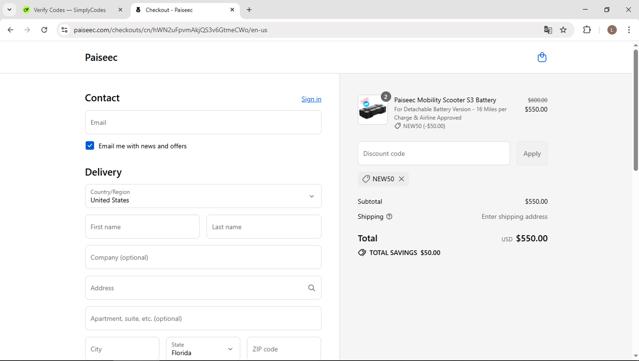This screenshot has width=639, height=361.
Task: Open the Chrome three-dot menu
Action: coord(629,30)
